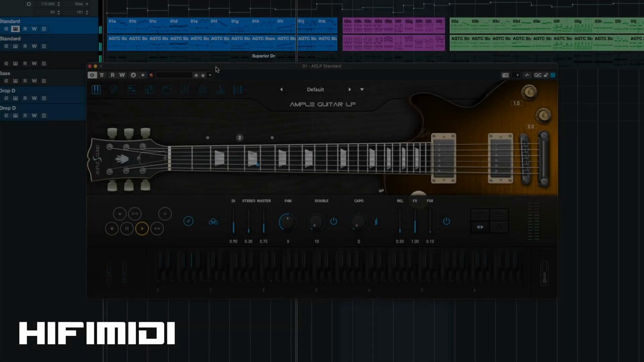Click the guitar volume knob reading 1.0

(529, 92)
